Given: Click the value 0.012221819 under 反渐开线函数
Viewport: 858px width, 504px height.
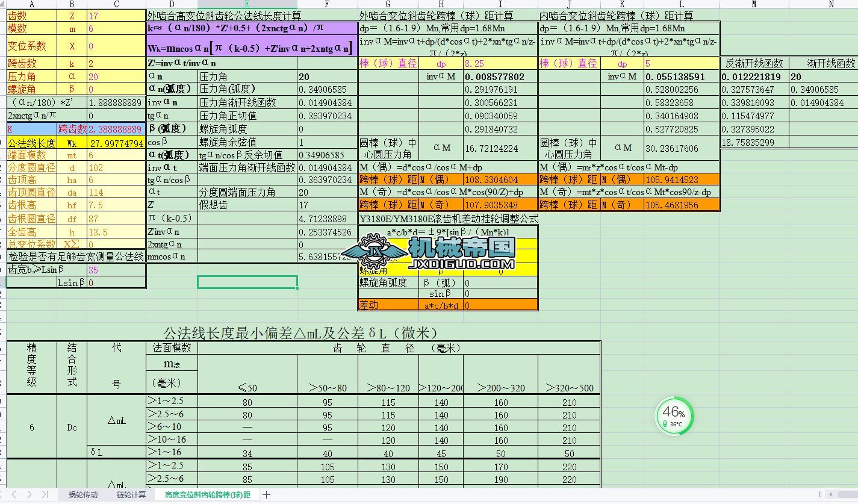Looking at the screenshot, I should coord(754,76).
